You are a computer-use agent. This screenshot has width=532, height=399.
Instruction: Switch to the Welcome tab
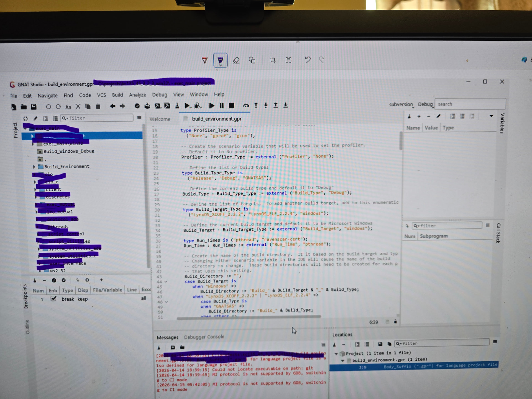click(x=160, y=119)
